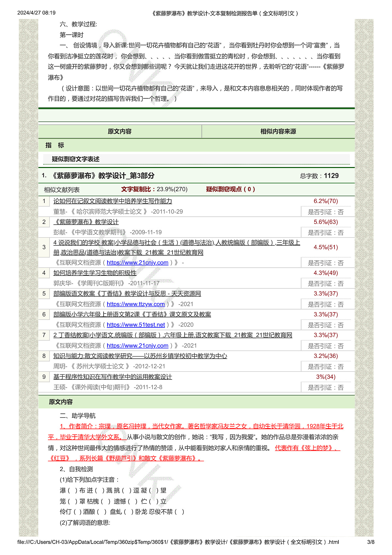The image size is (392, 555).
Task: Click author line 郭庆华-《学周刊C版期刊》
Action: tap(106, 283)
